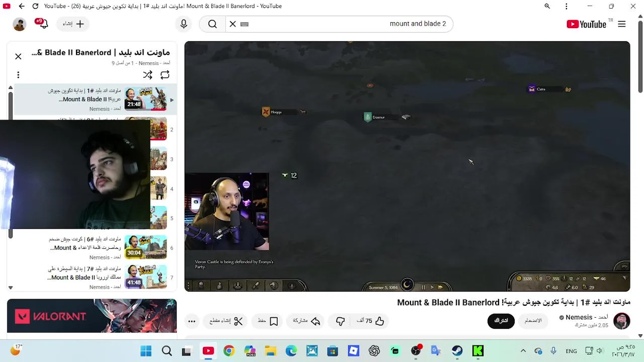
Task: Click playlist scrollbar down arrow
Action: 10,288
